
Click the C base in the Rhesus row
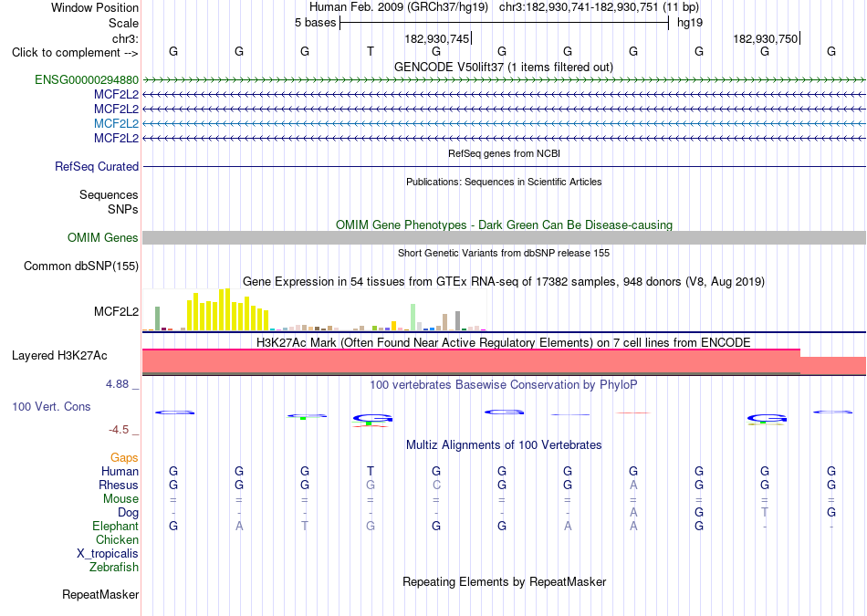point(436,485)
